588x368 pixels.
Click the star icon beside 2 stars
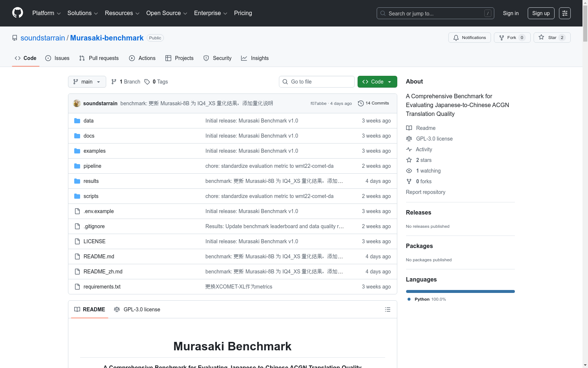pos(409,160)
